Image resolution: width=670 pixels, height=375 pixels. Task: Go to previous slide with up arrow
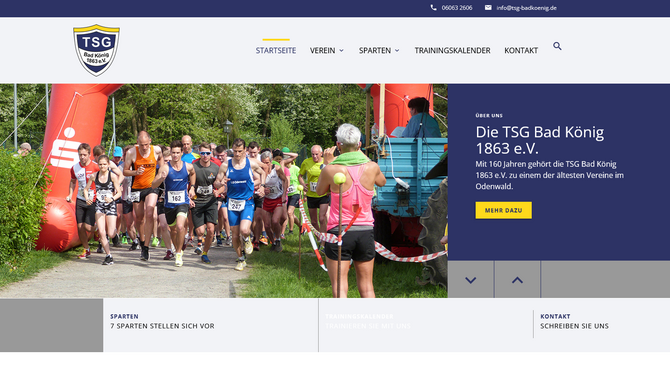[x=517, y=280]
